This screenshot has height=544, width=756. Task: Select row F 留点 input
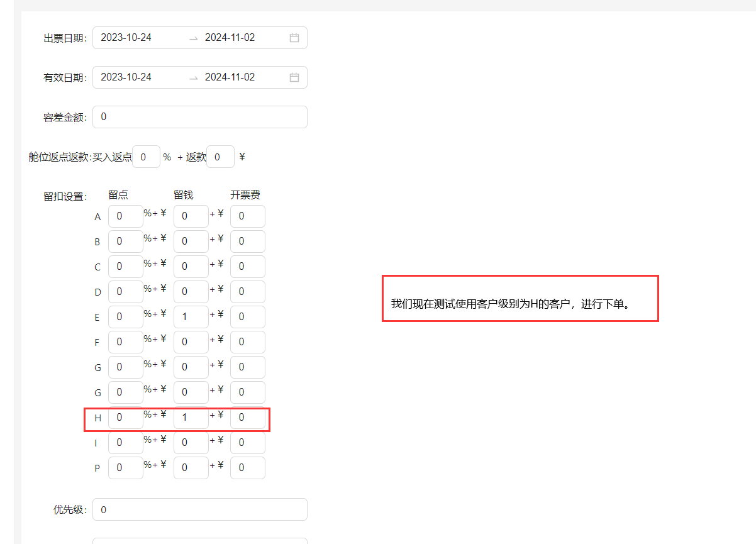[126, 342]
